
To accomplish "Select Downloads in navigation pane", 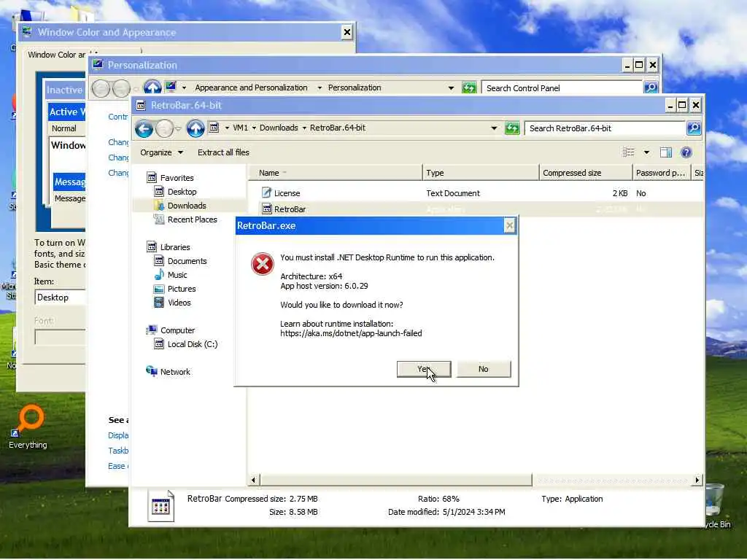I will click(x=186, y=206).
